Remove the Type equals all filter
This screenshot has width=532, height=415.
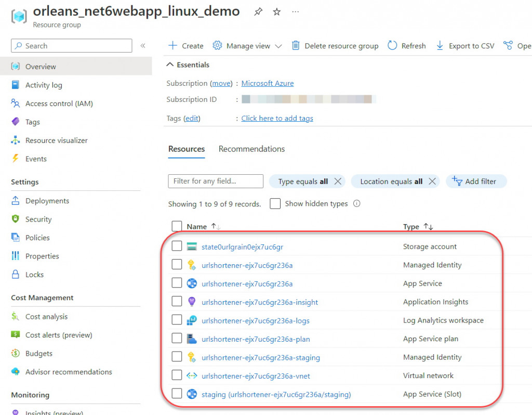[338, 181]
